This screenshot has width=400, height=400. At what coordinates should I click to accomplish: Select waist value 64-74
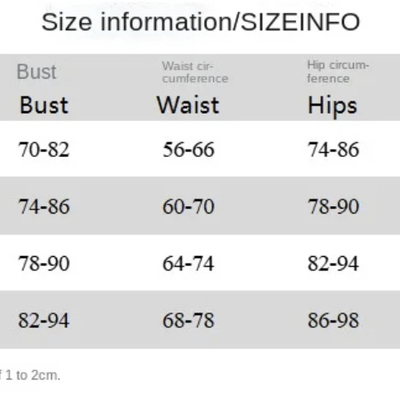[x=188, y=263]
